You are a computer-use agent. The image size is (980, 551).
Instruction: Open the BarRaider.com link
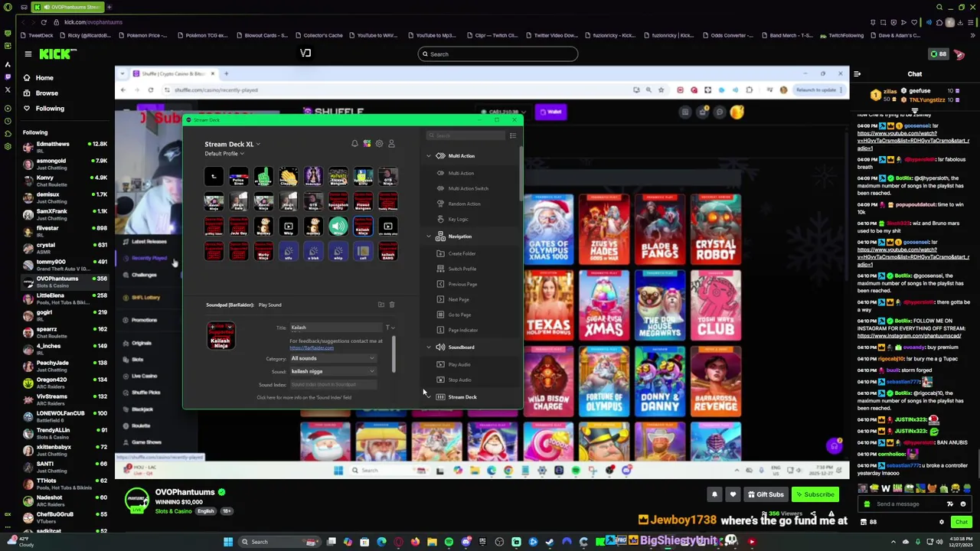click(312, 347)
